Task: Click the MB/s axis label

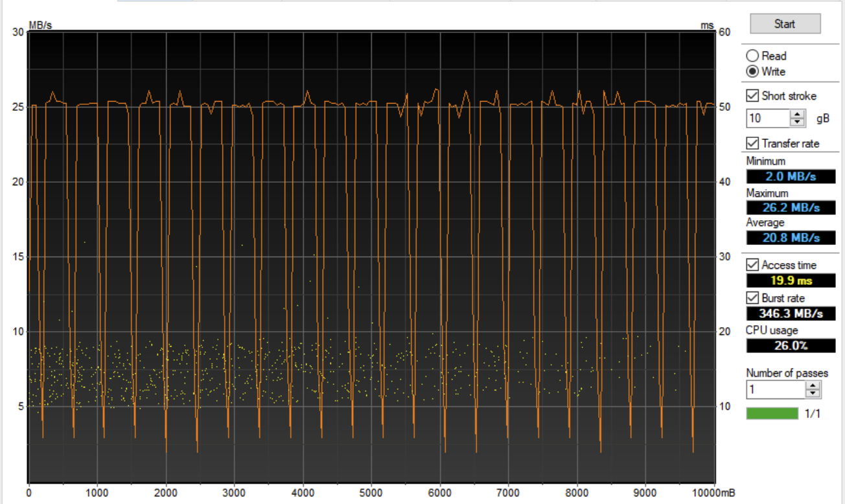Action: click(41, 25)
